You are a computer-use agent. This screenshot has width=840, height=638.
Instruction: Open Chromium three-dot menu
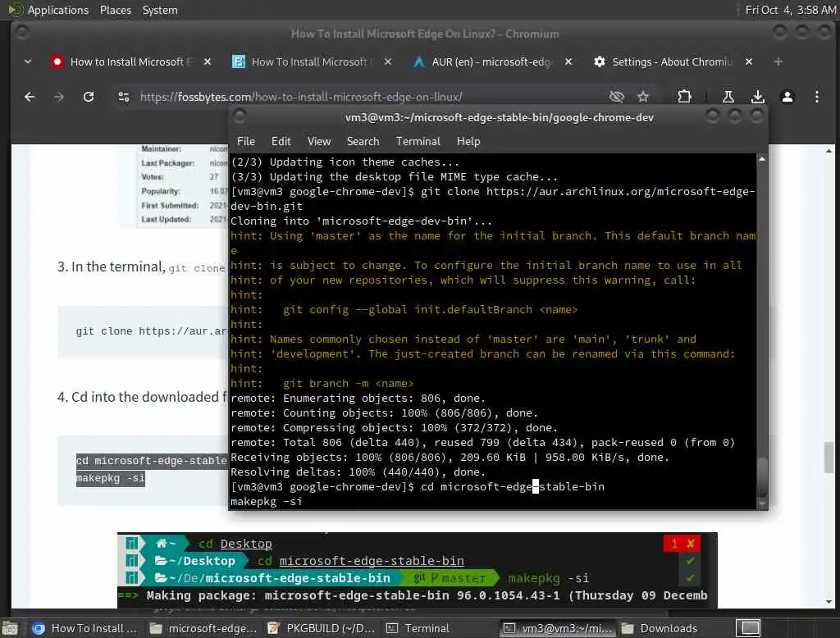(816, 97)
